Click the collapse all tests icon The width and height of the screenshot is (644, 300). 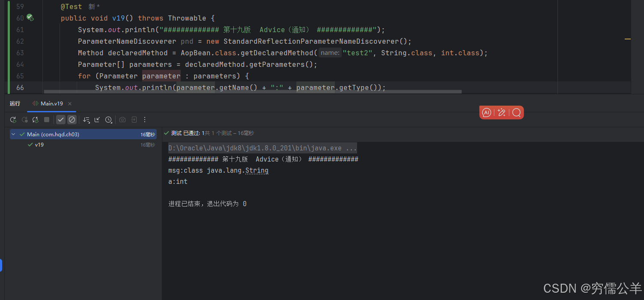pyautogui.click(x=97, y=120)
